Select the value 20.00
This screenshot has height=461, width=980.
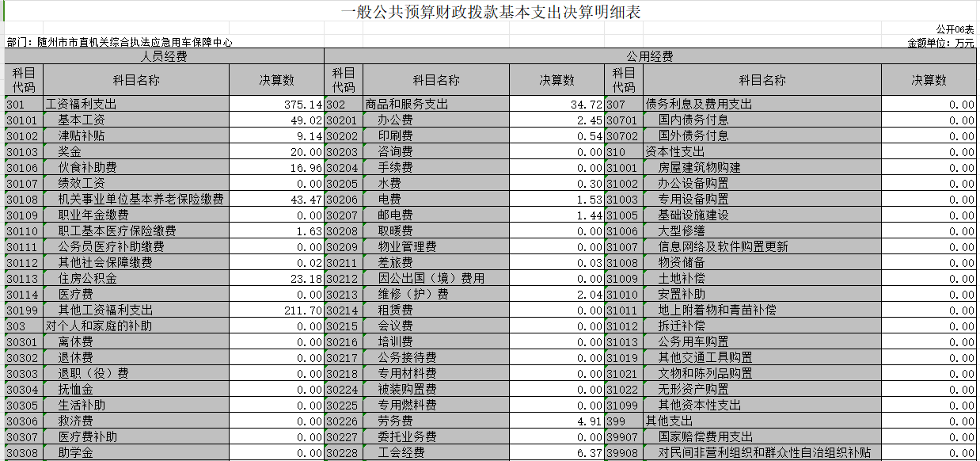pyautogui.click(x=277, y=151)
